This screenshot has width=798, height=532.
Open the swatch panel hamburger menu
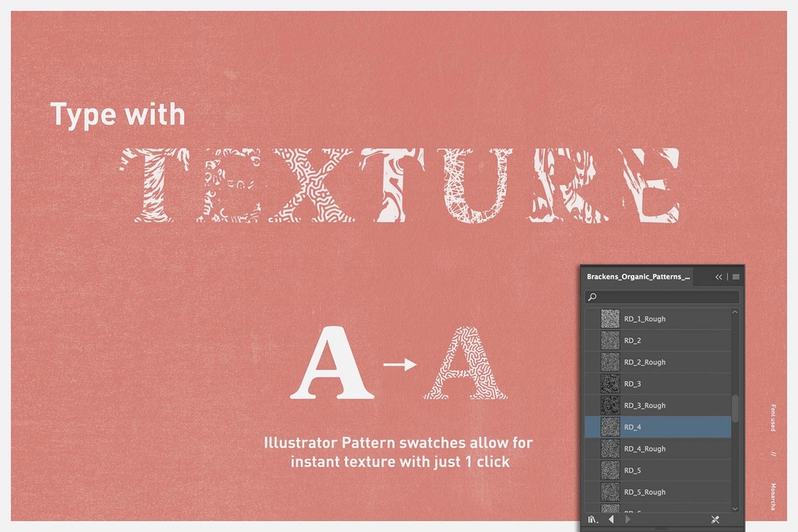coord(736,277)
